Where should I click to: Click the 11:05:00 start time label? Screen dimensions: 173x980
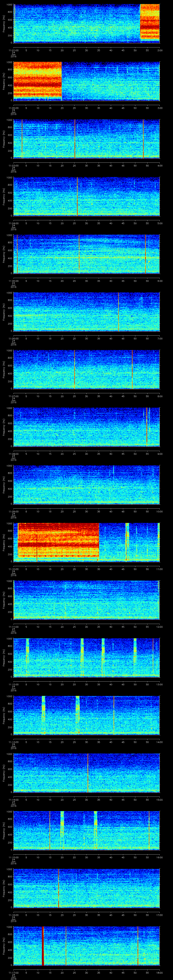tap(13, 281)
